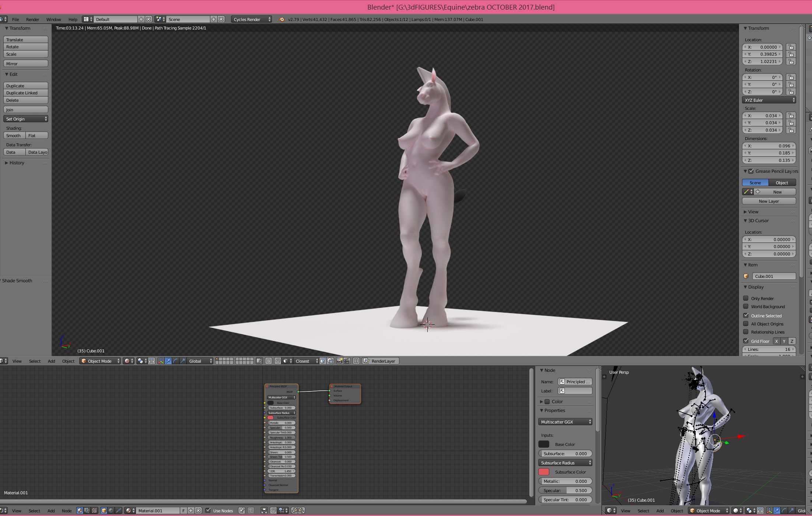Viewport: 812px width, 516px height.
Task: Click the OpenGL render camera icon
Action: pos(339,361)
